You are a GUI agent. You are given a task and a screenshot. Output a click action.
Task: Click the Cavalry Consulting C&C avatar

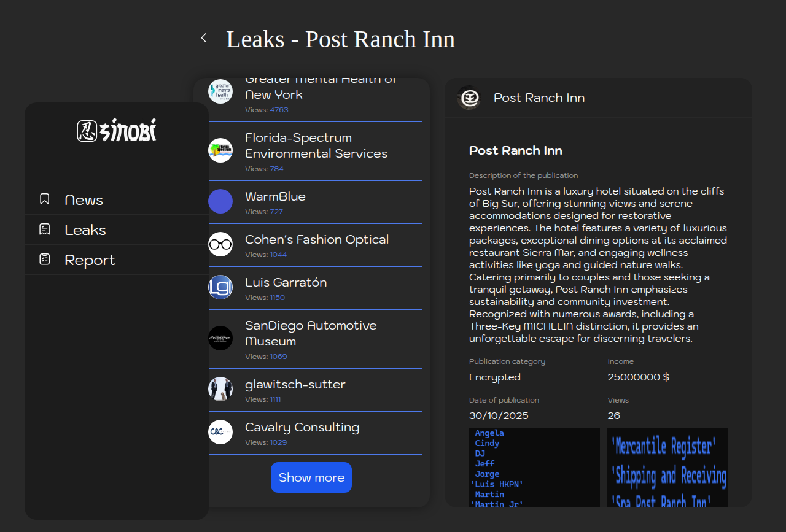coord(220,432)
